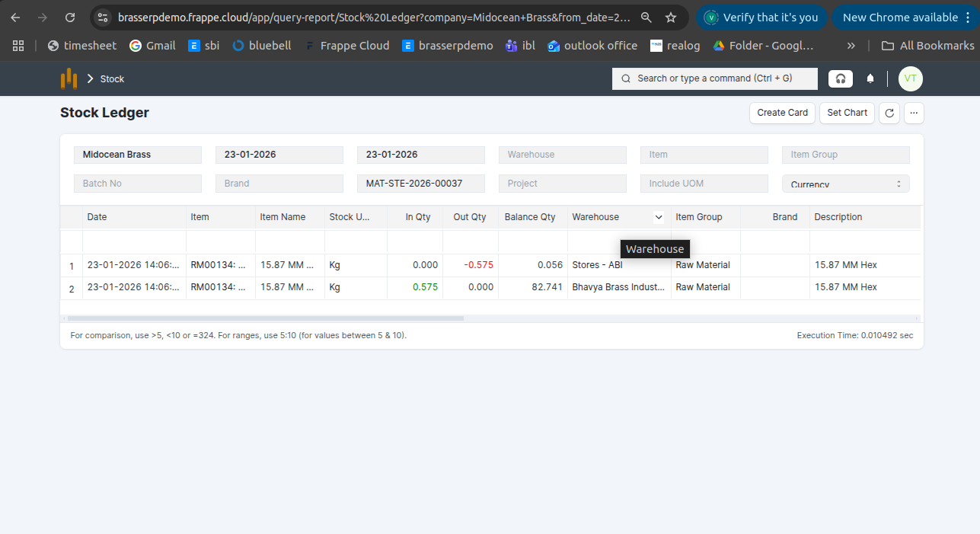Reload the browser page
This screenshot has width=980, height=534.
70,18
